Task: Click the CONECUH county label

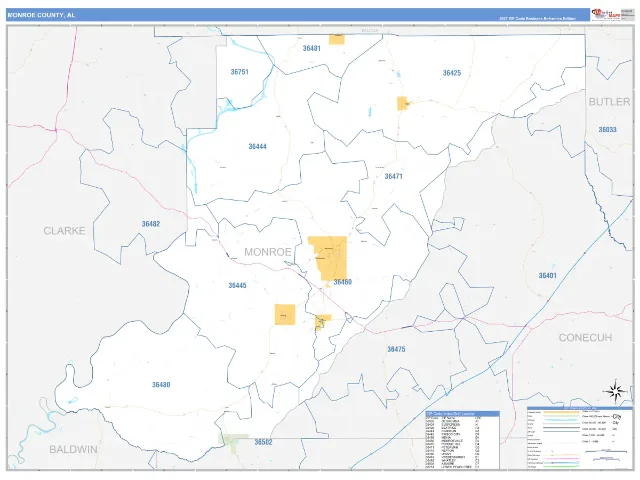Action: 585,338
